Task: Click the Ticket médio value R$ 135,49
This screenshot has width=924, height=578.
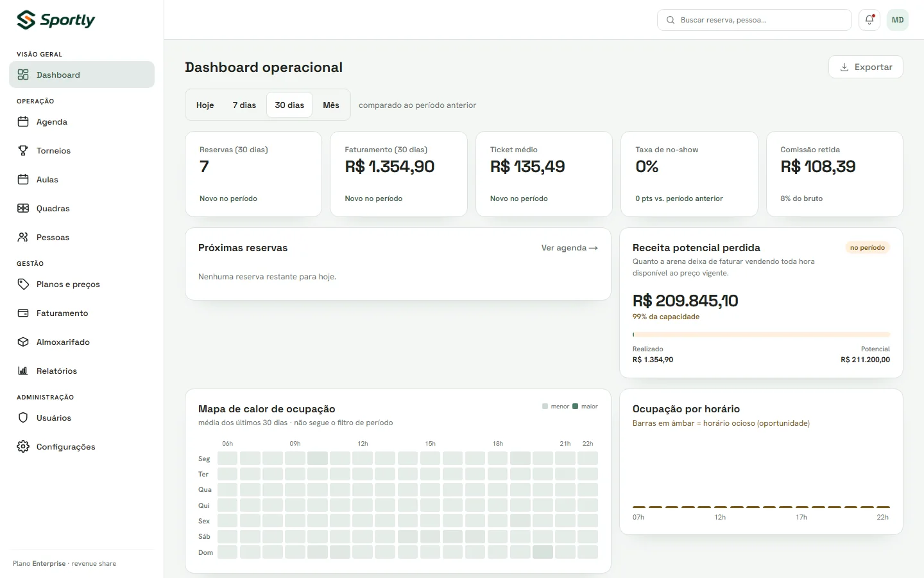Action: point(527,167)
